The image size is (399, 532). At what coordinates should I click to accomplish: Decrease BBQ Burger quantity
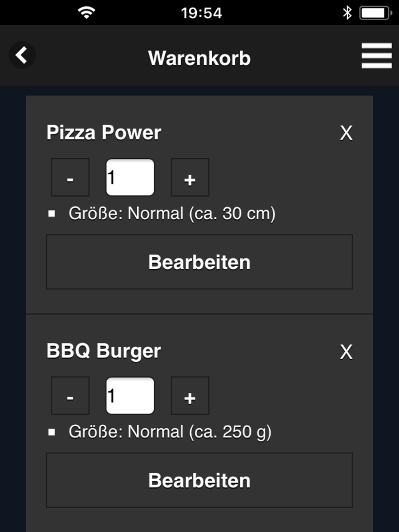point(70,396)
